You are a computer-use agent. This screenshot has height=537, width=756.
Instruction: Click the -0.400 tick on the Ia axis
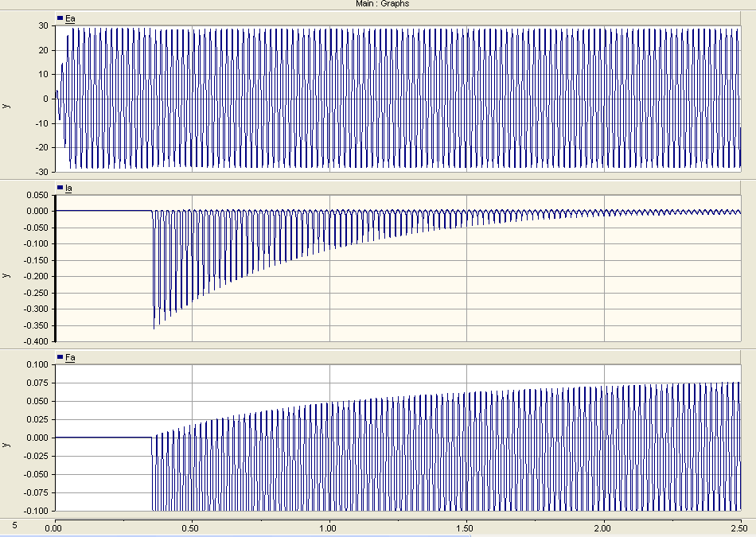coord(36,342)
